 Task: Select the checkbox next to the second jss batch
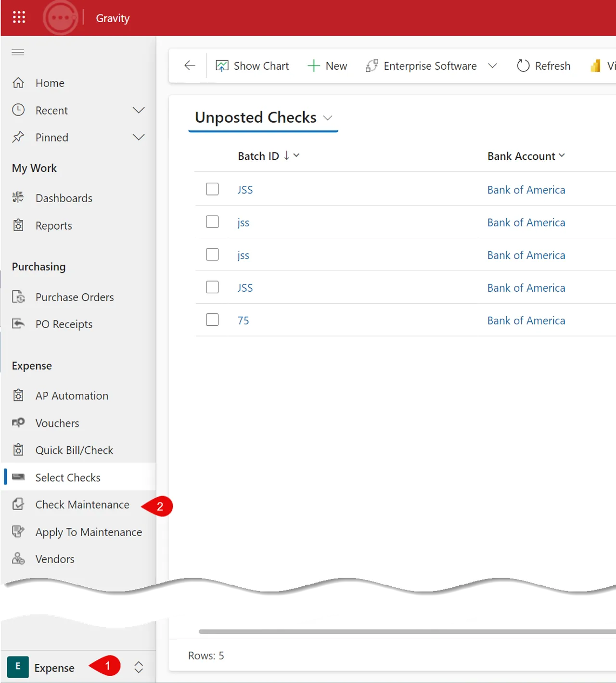pos(212,254)
